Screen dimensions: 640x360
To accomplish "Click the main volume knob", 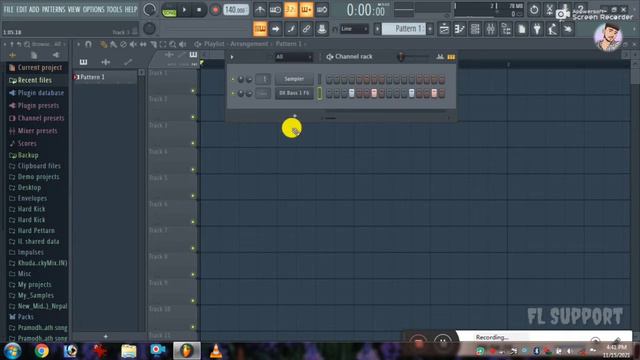I will 149,9.
